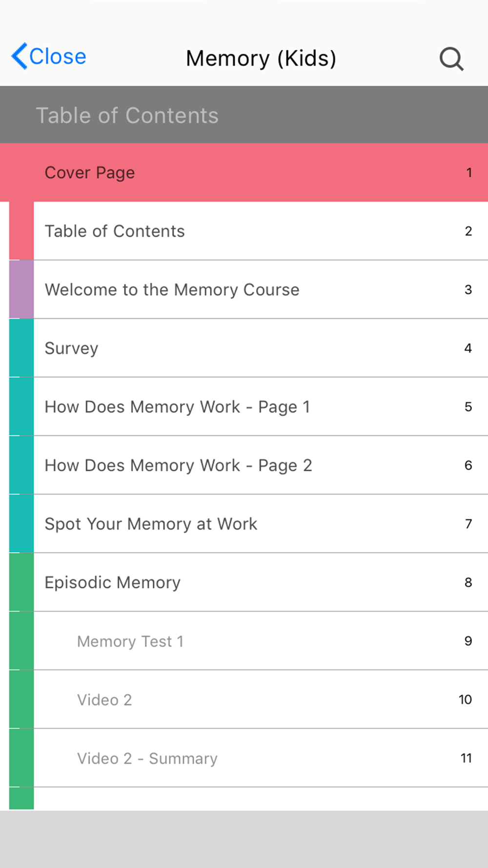
Task: Click the blue back chevron icon
Action: pyautogui.click(x=20, y=56)
